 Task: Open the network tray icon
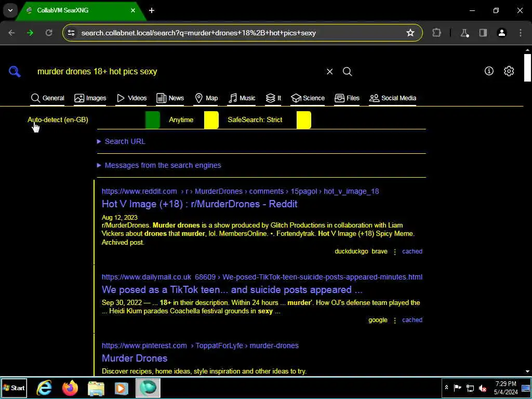[470, 388]
